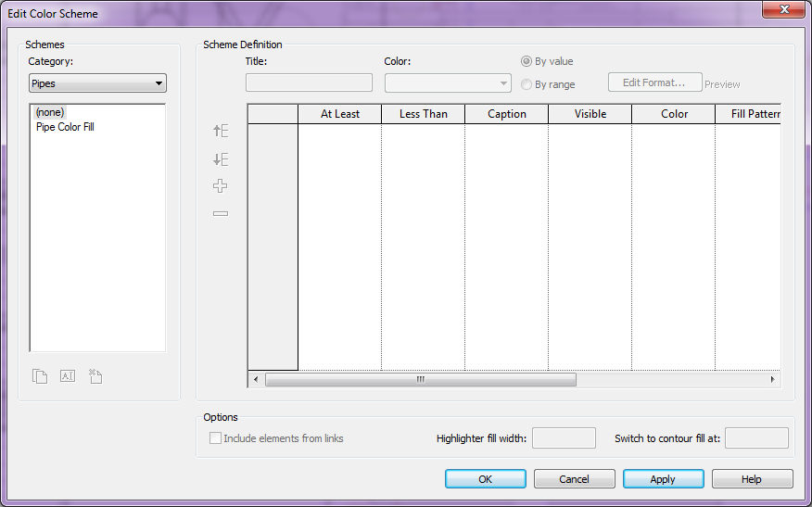This screenshot has height=507, width=812.
Task: Open the Color parameter dropdown
Action: pyautogui.click(x=448, y=82)
